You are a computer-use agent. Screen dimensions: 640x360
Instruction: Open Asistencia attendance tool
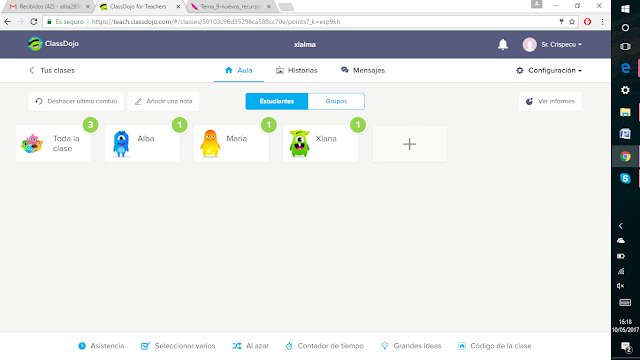pos(101,346)
